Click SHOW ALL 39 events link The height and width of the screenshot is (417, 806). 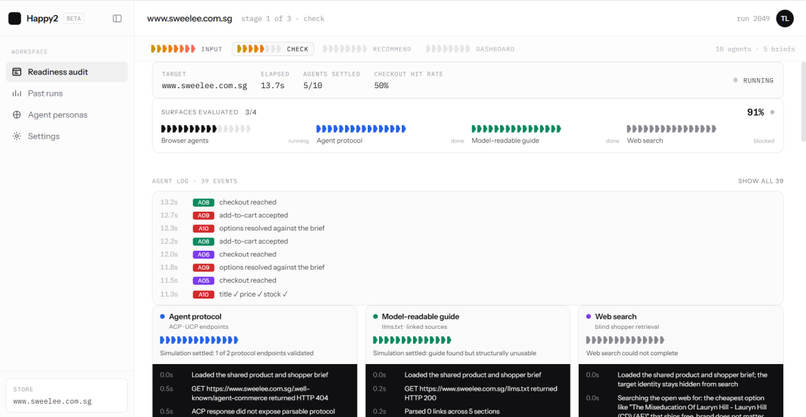760,181
